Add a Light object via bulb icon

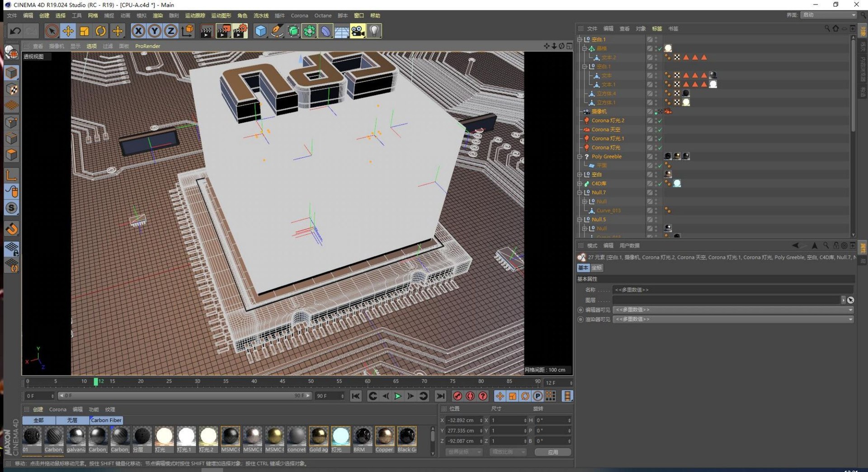pyautogui.click(x=374, y=31)
